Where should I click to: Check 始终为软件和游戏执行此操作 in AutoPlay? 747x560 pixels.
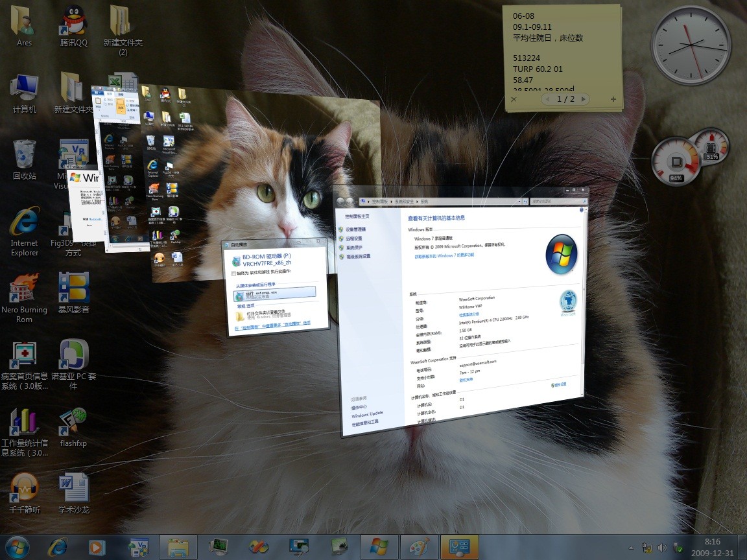coord(233,272)
